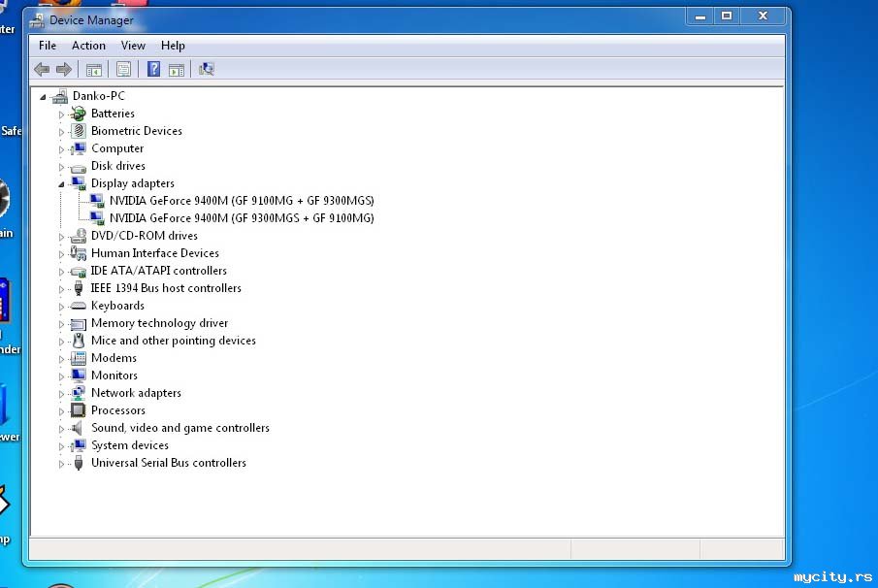Click the Mice and other pointing devices icon
Screen dimensions: 878x588
79,341
